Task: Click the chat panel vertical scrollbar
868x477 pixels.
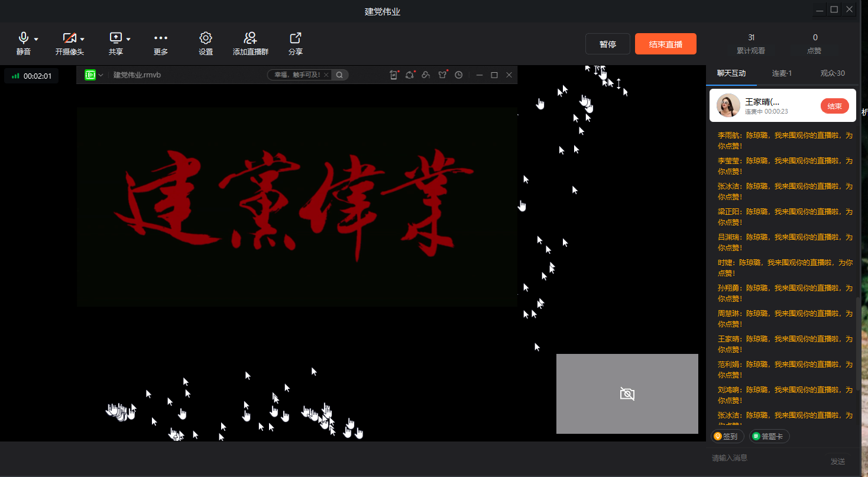Action: tap(858, 343)
